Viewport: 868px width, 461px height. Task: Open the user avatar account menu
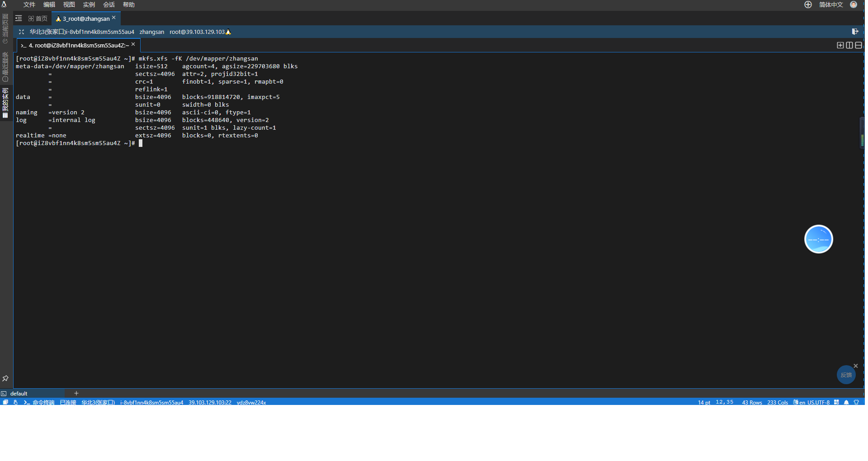point(854,5)
